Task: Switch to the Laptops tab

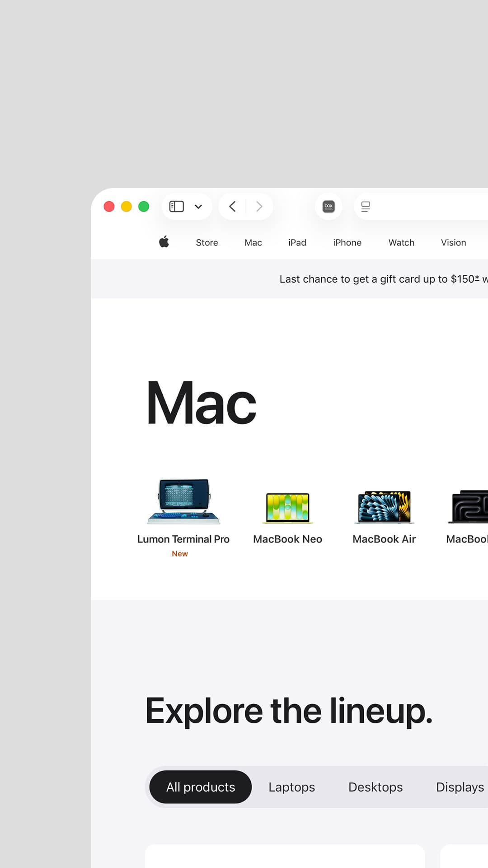Action: pyautogui.click(x=292, y=787)
